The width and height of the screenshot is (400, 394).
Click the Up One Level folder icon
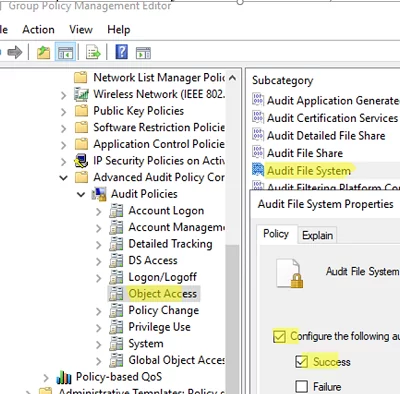point(43,52)
